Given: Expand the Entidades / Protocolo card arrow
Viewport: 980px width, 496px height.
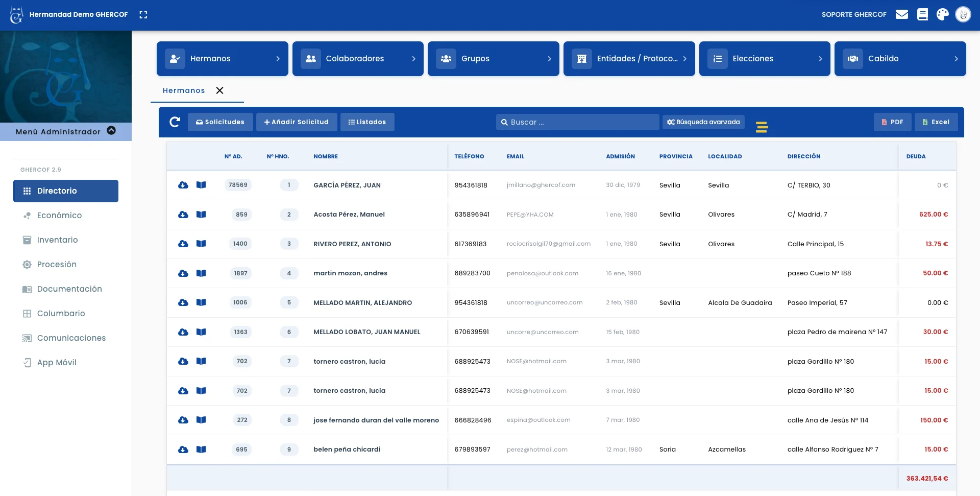Looking at the screenshot, I should tap(684, 59).
